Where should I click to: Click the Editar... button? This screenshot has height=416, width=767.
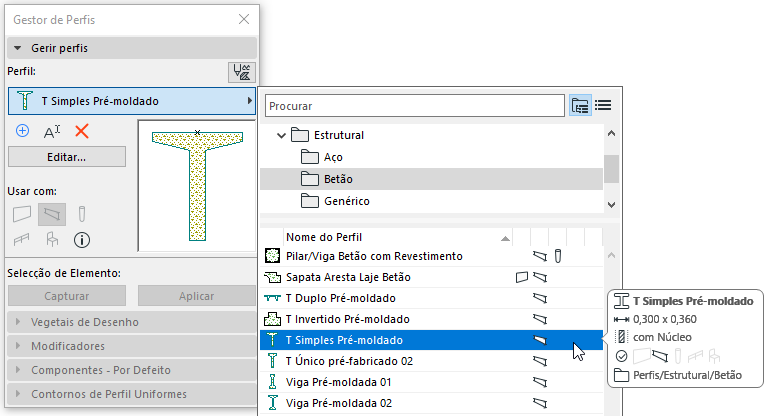coord(67,157)
